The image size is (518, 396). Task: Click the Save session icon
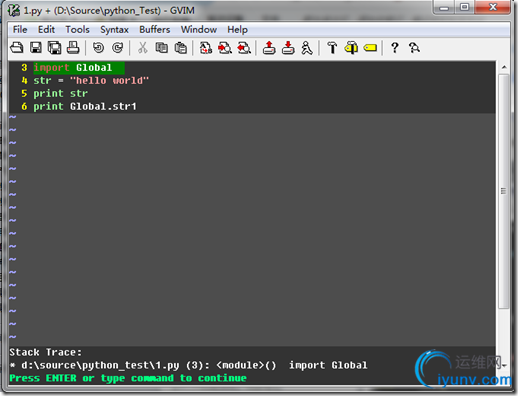[288, 48]
